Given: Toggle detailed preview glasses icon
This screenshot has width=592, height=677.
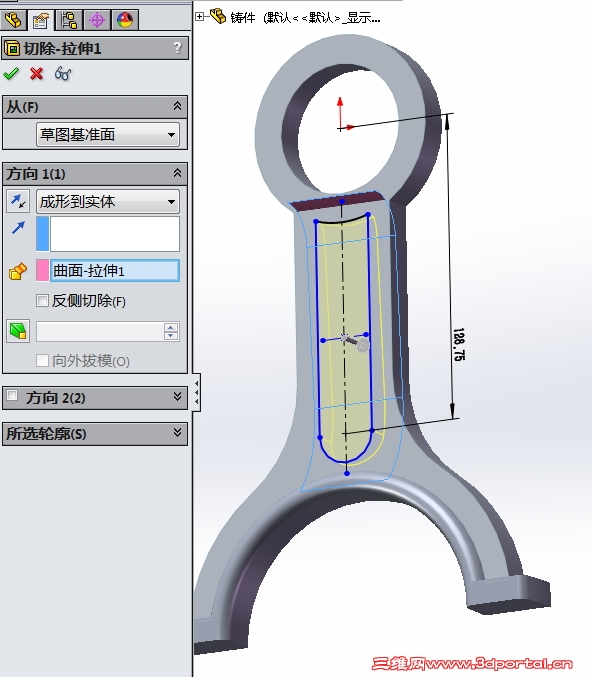Looking at the screenshot, I should click(x=63, y=74).
